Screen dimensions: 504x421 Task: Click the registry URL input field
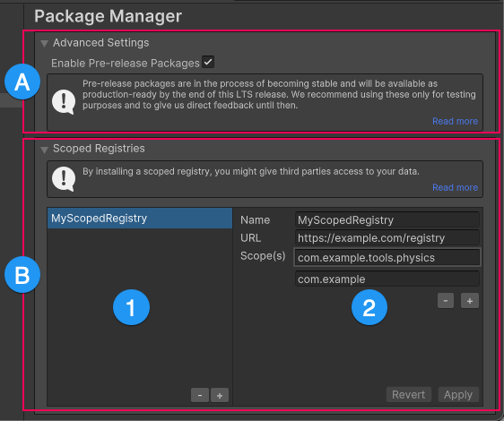387,238
